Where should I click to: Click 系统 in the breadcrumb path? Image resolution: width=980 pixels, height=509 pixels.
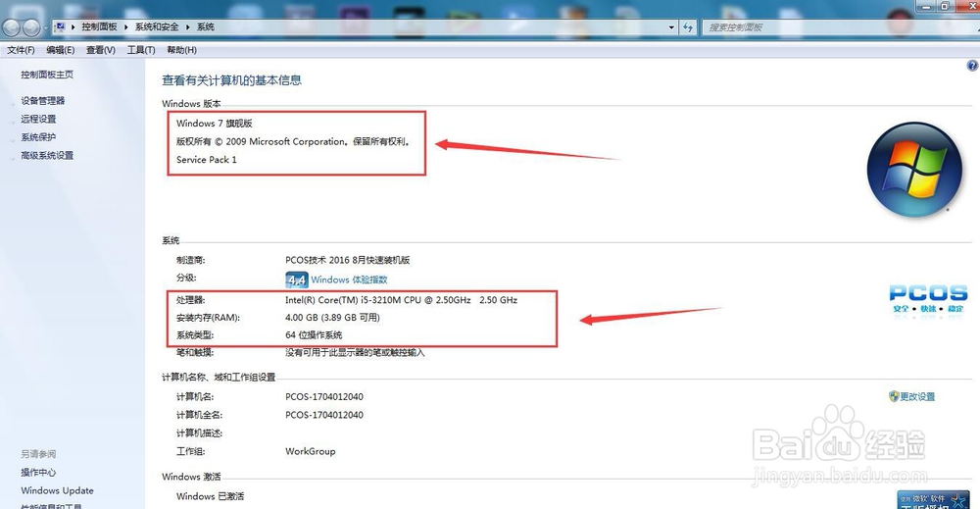pyautogui.click(x=206, y=26)
